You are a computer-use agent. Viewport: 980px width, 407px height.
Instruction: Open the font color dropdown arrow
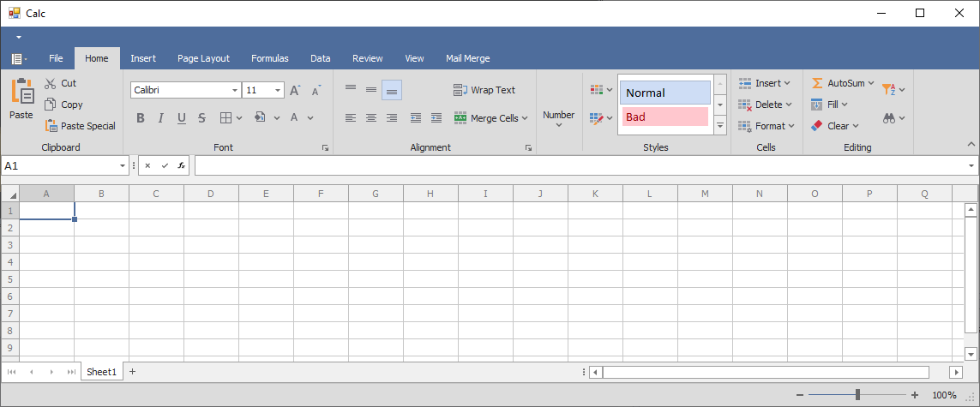310,118
